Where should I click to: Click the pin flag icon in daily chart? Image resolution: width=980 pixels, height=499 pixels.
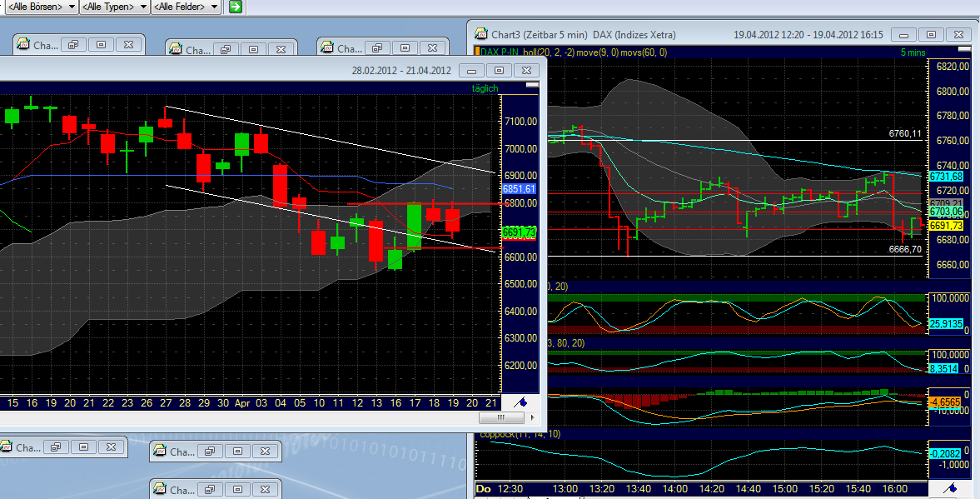520,402
